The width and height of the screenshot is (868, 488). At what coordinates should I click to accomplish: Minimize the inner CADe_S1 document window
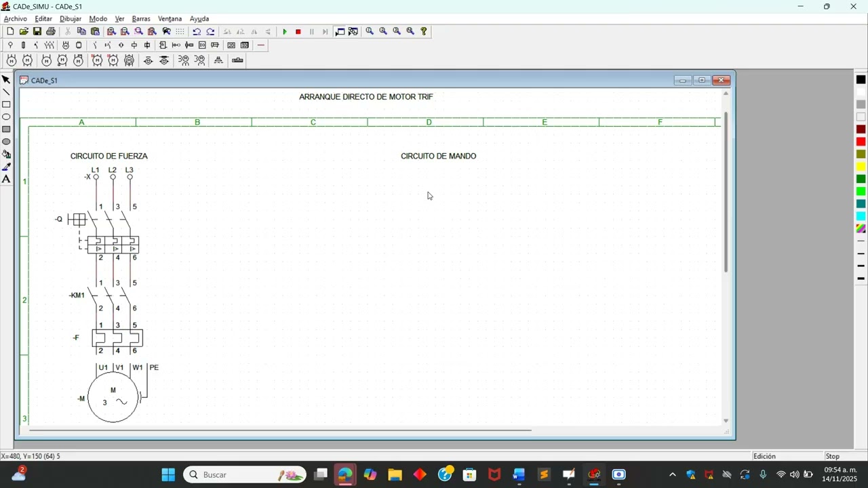click(683, 80)
